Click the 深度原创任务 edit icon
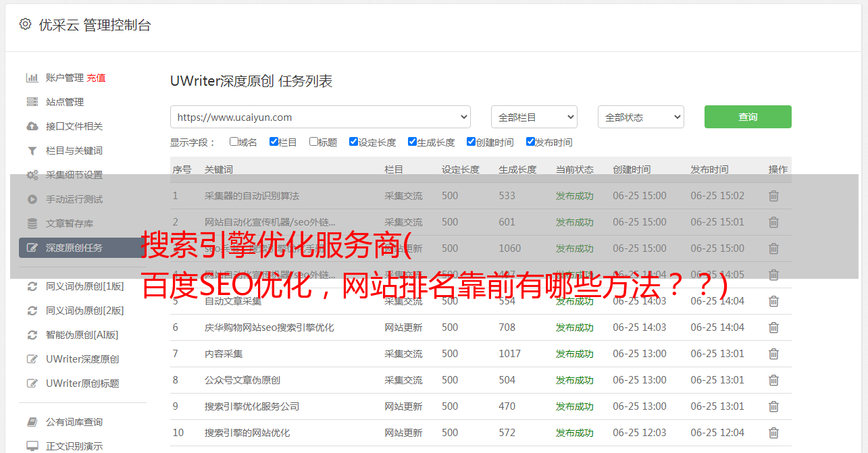The height and width of the screenshot is (453, 868). click(32, 248)
